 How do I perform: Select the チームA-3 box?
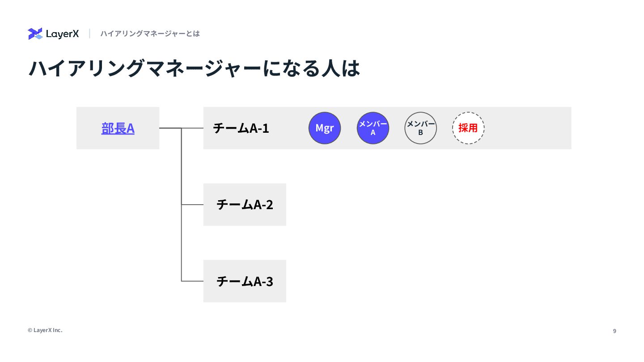pyautogui.click(x=245, y=281)
